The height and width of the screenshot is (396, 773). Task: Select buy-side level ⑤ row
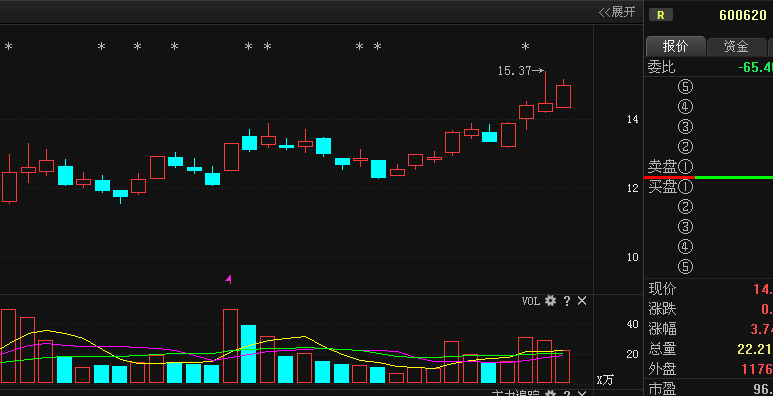[x=708, y=267]
